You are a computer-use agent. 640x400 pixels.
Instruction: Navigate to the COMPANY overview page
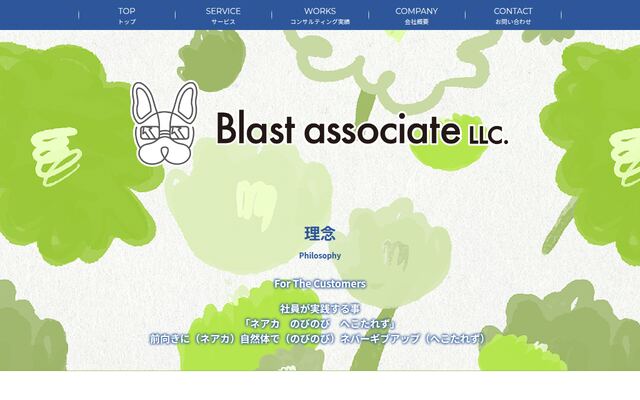click(x=416, y=16)
